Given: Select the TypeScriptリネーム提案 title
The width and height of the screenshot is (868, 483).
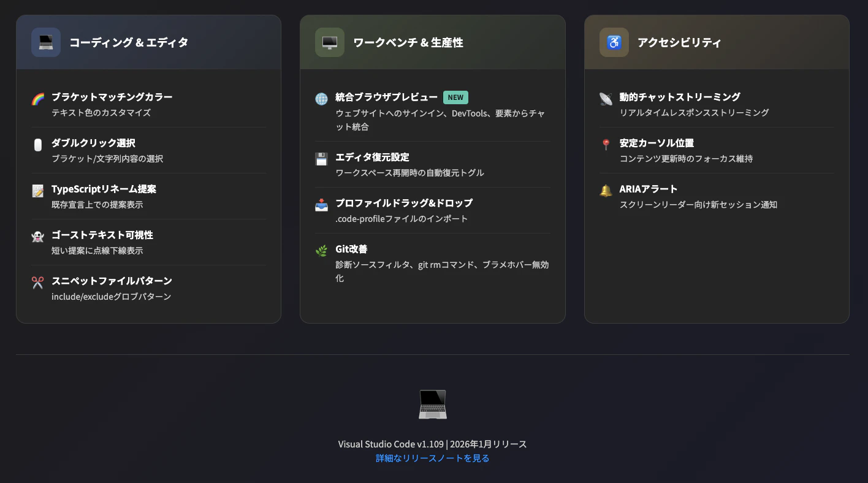Looking at the screenshot, I should coord(104,189).
